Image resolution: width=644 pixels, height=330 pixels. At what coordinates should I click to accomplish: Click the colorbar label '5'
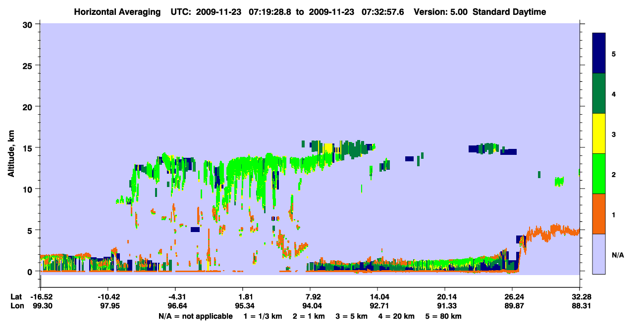click(614, 53)
